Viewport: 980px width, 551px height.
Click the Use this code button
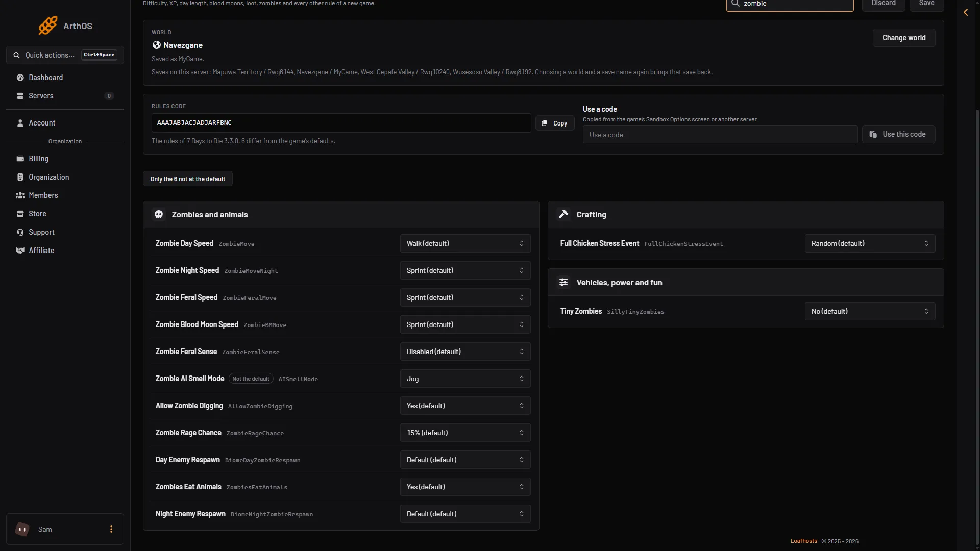pos(898,135)
